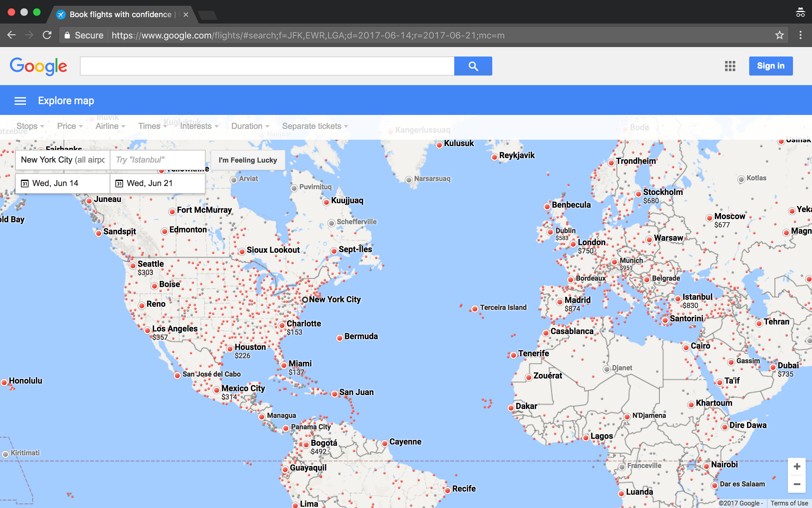Click the Seattle $303 map marker
Image resolution: width=812 pixels, height=508 pixels.
pos(133,266)
